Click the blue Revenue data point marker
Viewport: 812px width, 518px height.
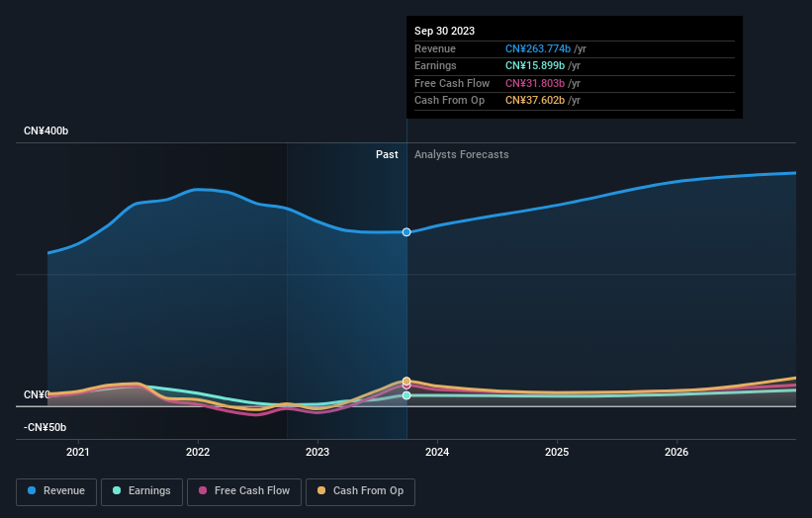(406, 232)
